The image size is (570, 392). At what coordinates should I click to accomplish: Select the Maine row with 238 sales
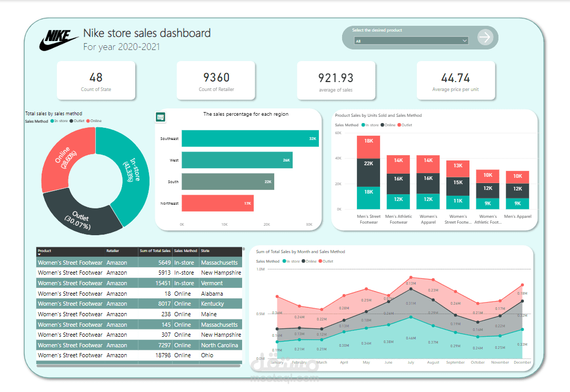click(139, 314)
